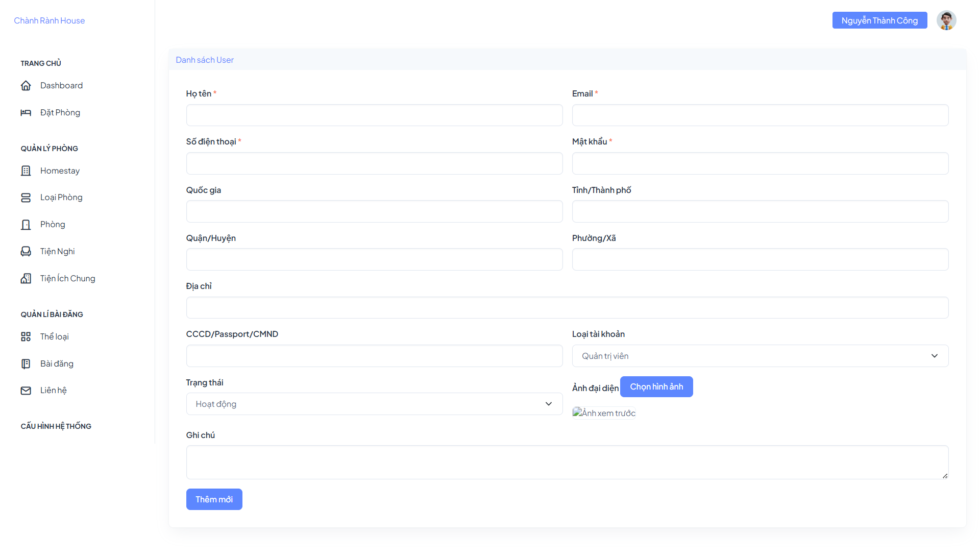Viewport: 980px width, 558px height.
Task: Focus the CCCD/Passport/CMND input field
Action: point(374,356)
